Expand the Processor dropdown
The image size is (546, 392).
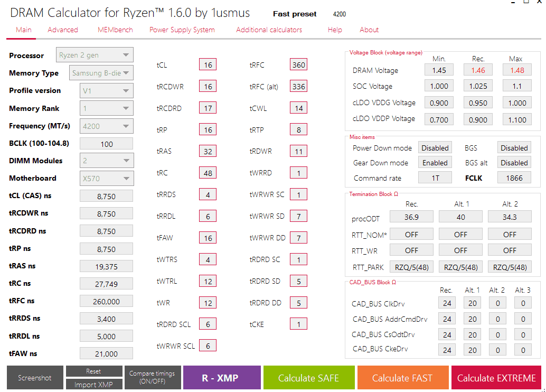(x=95, y=55)
